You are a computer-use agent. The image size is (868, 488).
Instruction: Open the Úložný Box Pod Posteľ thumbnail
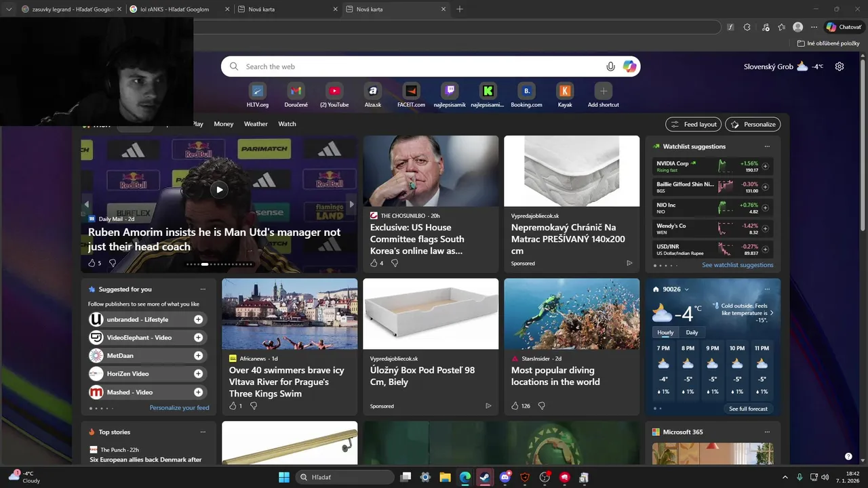[x=431, y=314]
